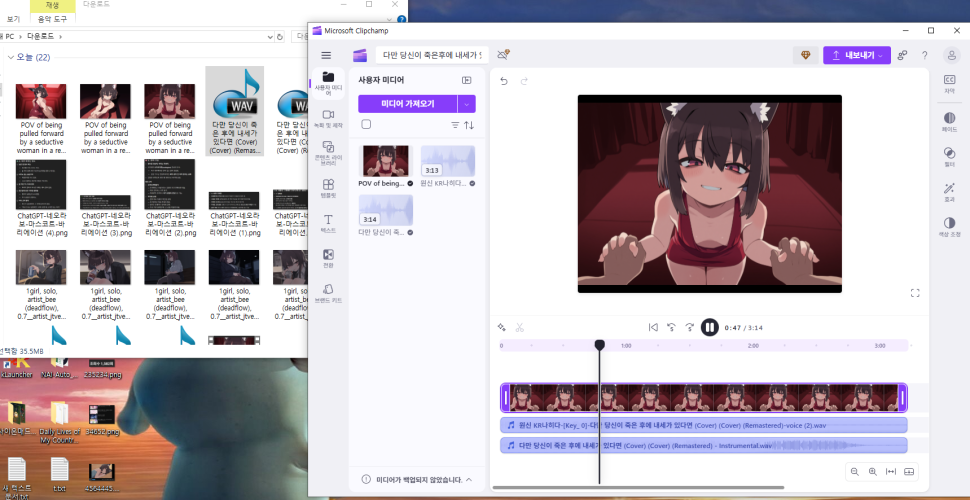Click the redo arrow
Viewport: 970px width, 500px height.
[524, 81]
